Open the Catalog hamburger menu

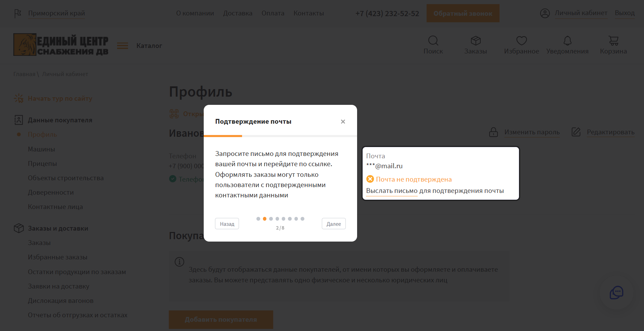[x=123, y=46]
